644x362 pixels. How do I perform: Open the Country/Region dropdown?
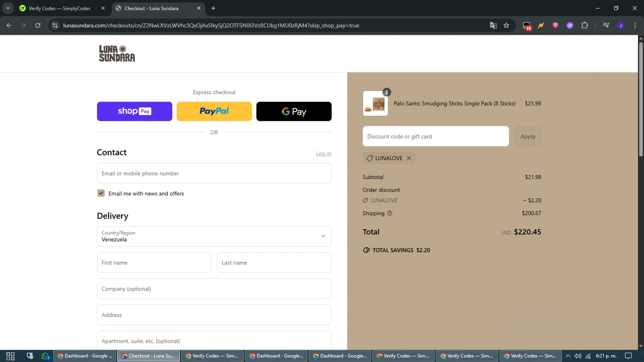point(214,236)
